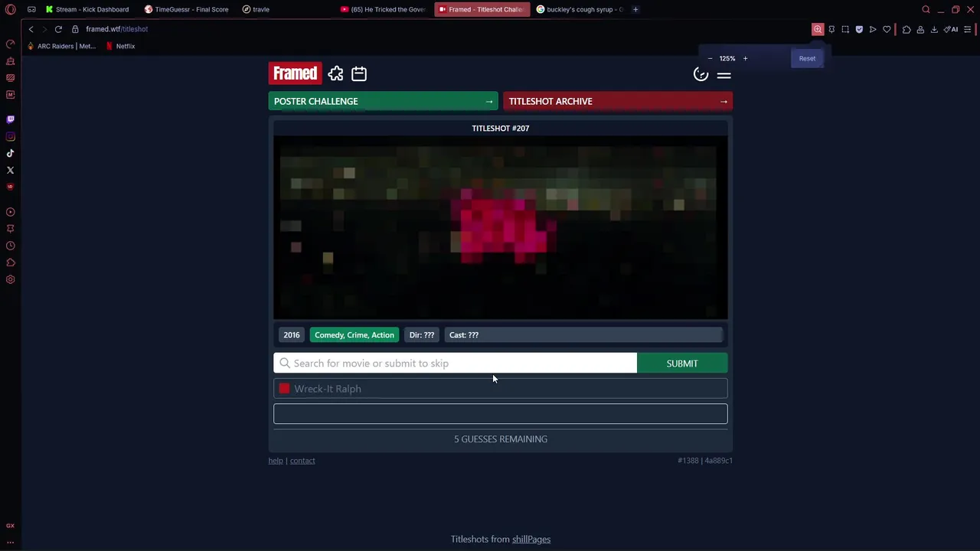
Task: Open the contact link
Action: point(302,461)
